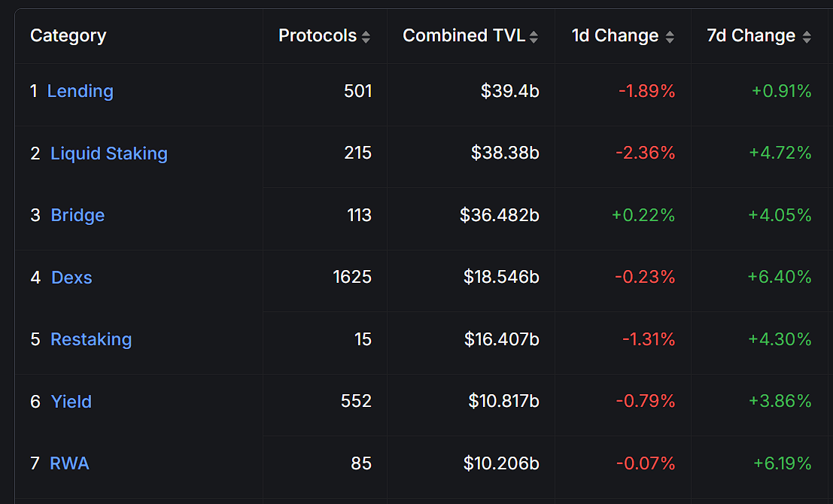The height and width of the screenshot is (504, 833).
Task: Sort by Combined TVL arrow icon
Action: tap(534, 37)
